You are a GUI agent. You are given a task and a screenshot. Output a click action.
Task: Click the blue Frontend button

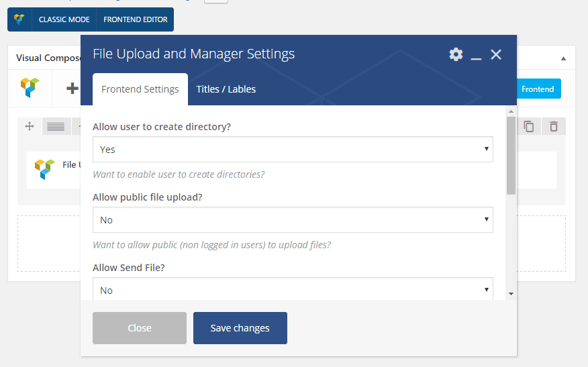tap(538, 89)
